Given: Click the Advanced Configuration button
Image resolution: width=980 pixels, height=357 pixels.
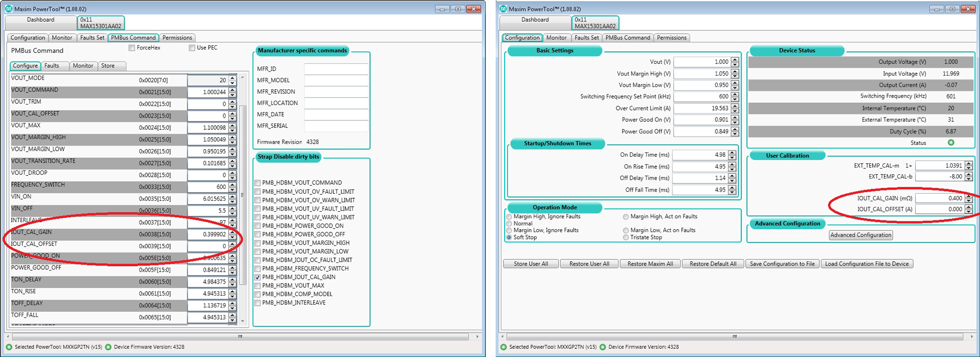Looking at the screenshot, I should coord(861,235).
